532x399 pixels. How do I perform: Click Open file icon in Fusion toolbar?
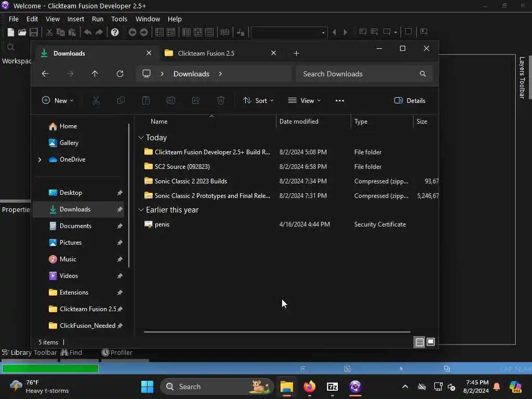pyautogui.click(x=22, y=32)
